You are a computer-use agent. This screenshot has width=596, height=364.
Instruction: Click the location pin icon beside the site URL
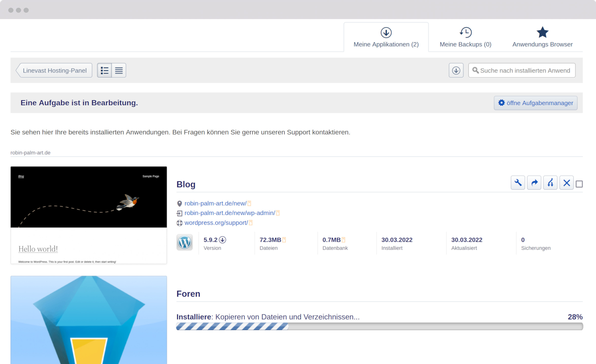[x=179, y=204]
